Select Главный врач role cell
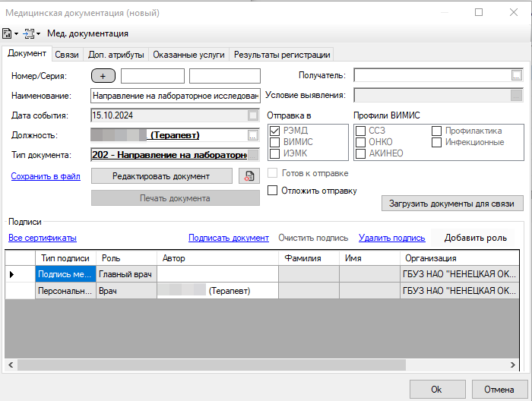Screen dimensions: 532x401 [x=126, y=274]
